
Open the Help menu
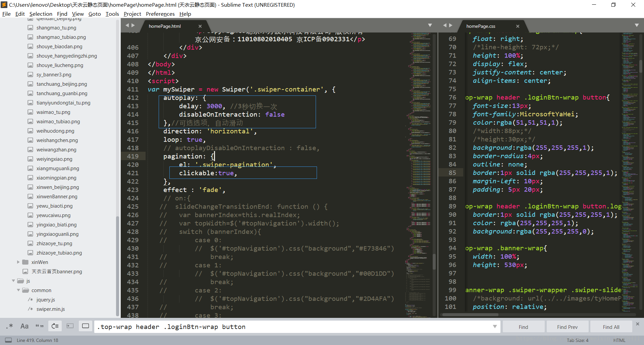(x=185, y=14)
